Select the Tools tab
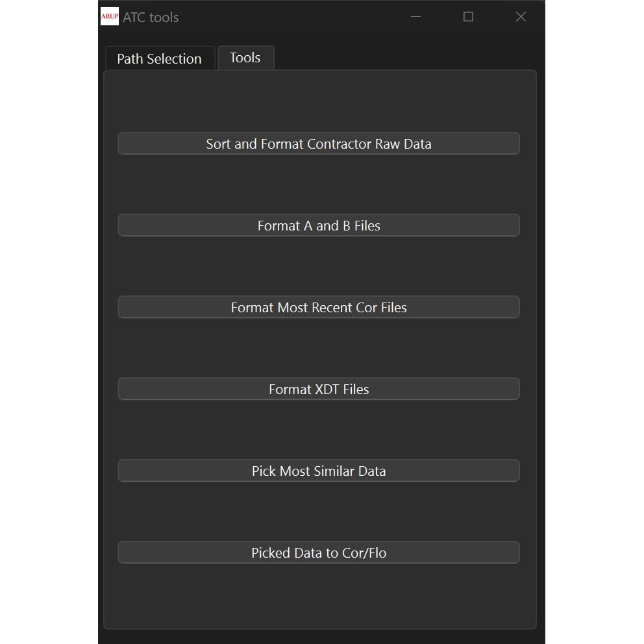Viewport: 644px width, 644px height. [x=245, y=58]
